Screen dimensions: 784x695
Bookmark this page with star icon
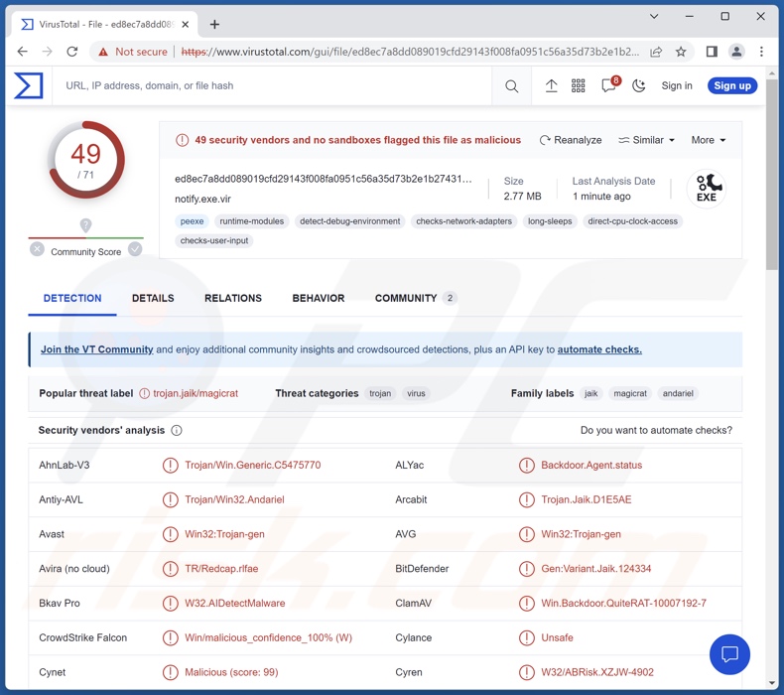coord(681,52)
